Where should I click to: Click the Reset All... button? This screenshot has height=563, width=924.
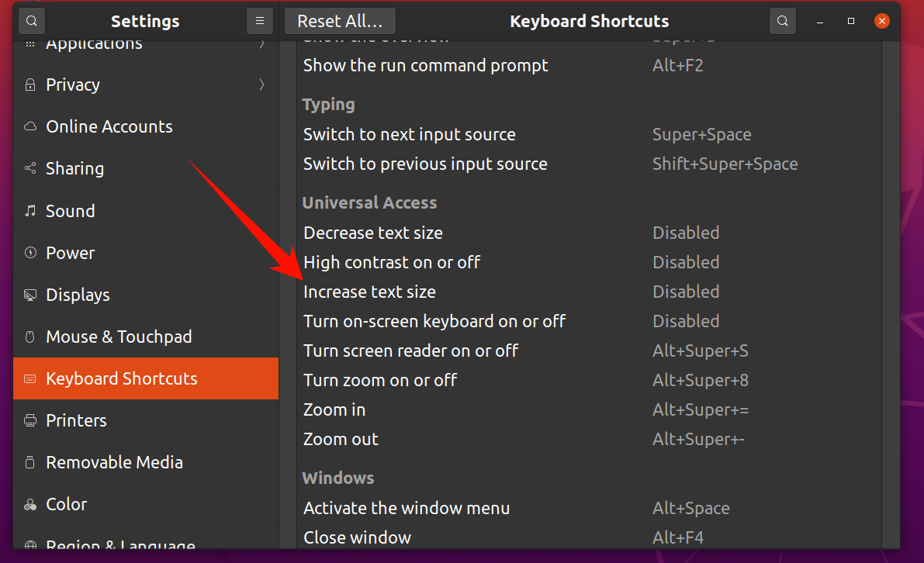[340, 21]
